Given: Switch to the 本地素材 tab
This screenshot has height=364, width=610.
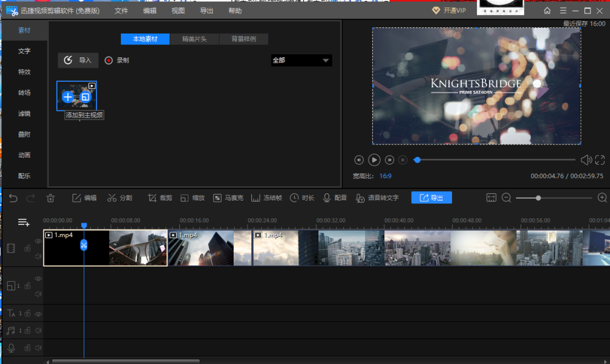Looking at the screenshot, I should click(145, 39).
